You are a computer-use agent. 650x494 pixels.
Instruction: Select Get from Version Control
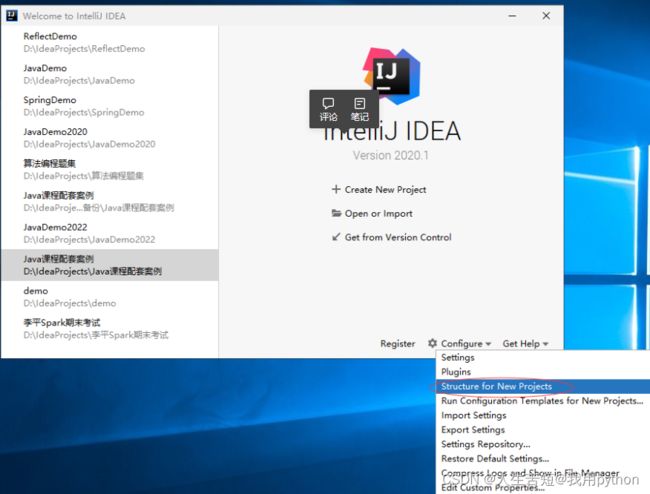[x=398, y=237]
